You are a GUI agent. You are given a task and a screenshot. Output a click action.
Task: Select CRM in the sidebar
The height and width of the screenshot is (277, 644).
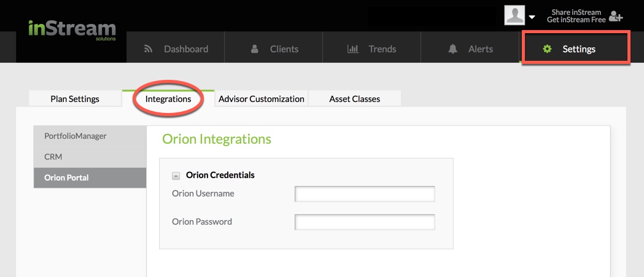90,157
